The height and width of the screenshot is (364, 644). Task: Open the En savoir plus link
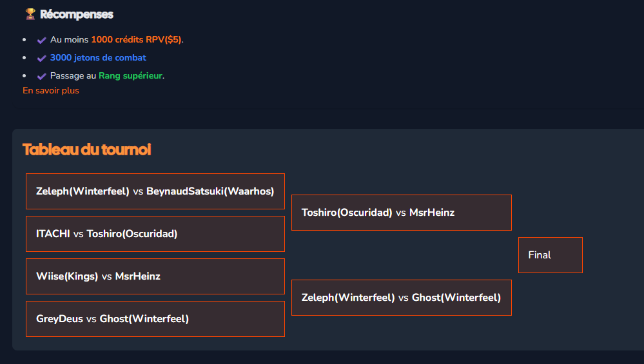click(x=51, y=91)
